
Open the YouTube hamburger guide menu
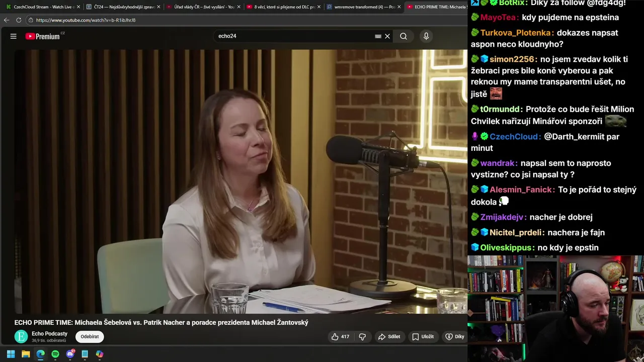coord(14,36)
